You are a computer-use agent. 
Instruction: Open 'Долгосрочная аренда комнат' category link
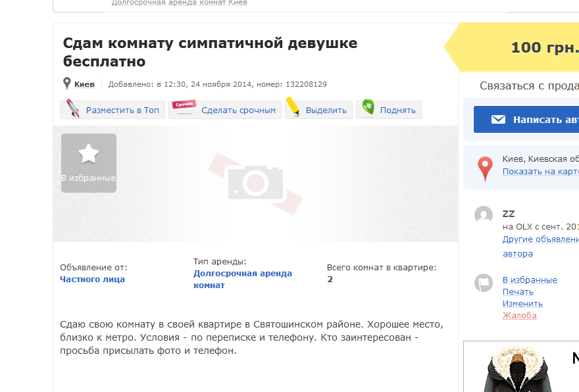click(x=242, y=279)
